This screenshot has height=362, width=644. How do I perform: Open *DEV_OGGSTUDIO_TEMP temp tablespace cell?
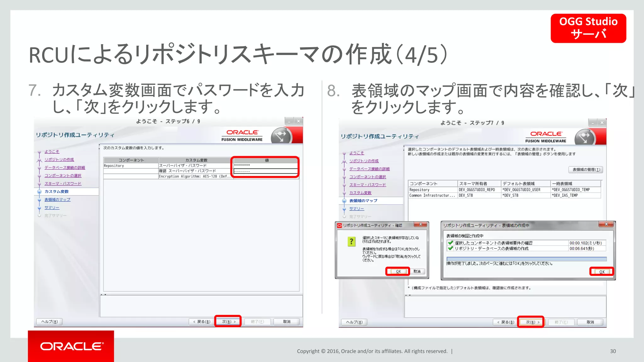coord(575,190)
